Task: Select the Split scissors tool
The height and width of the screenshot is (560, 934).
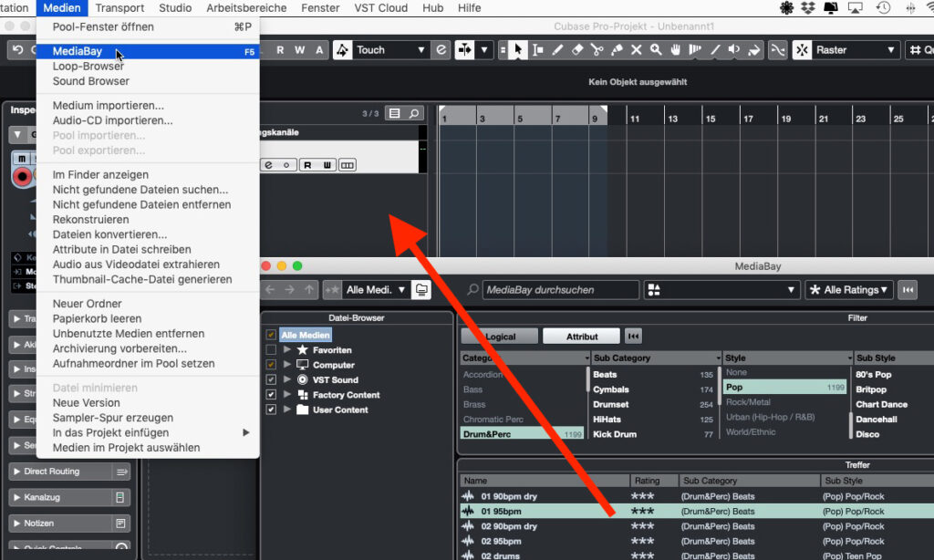Action: click(x=597, y=50)
